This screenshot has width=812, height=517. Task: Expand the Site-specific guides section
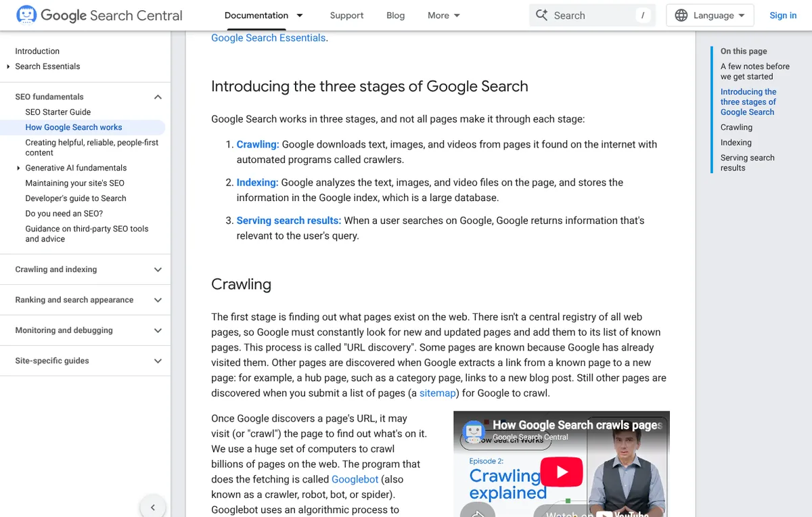[158, 361]
